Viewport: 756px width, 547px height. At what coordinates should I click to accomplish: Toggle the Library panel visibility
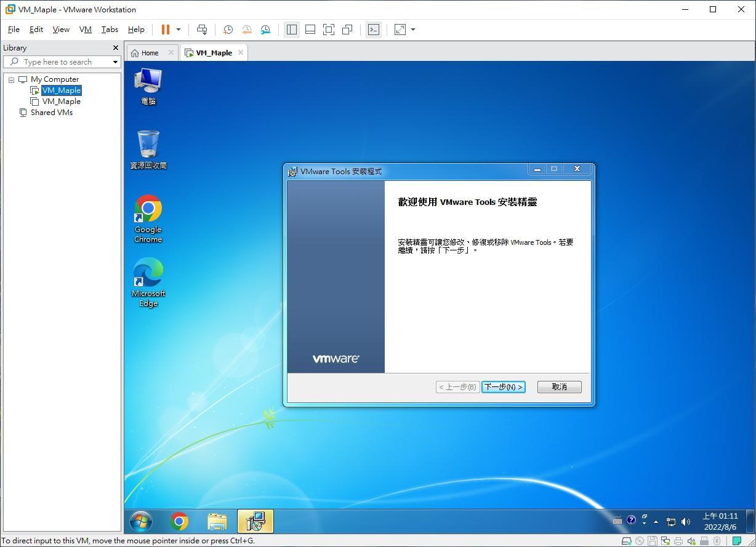[x=292, y=30]
